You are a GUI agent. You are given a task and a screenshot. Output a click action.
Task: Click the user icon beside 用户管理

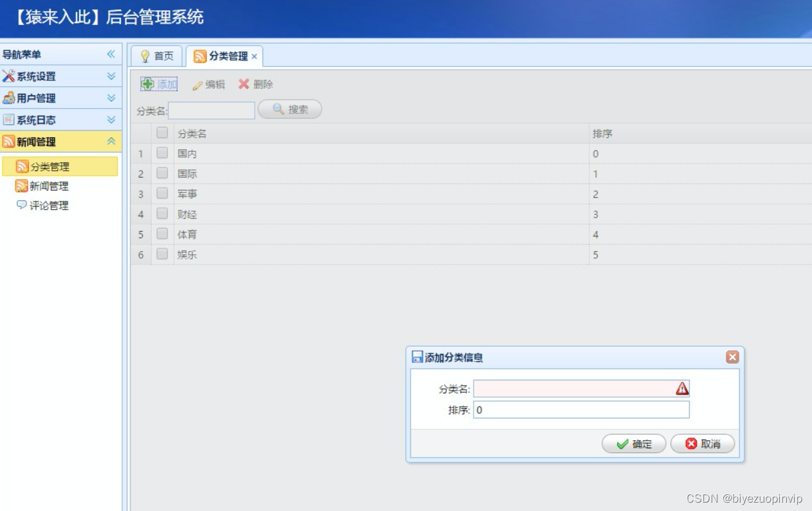click(9, 98)
